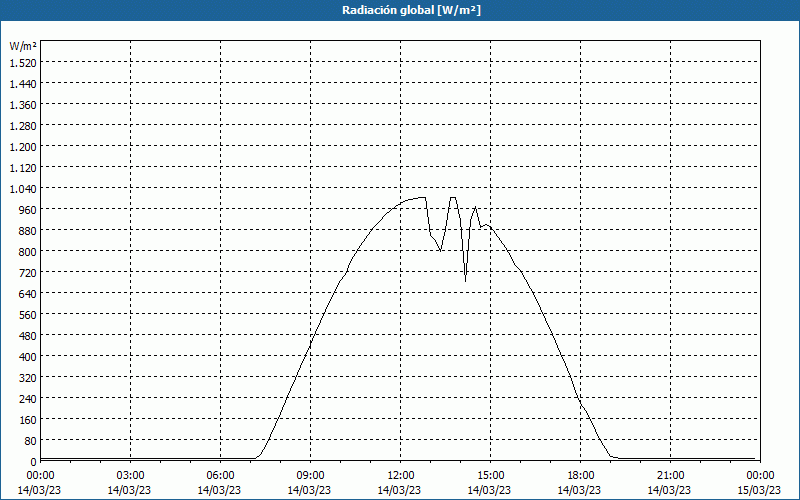This screenshot has height=500, width=800.
Task: Click the 14/03/23 date under 12:00
Action: click(x=399, y=490)
